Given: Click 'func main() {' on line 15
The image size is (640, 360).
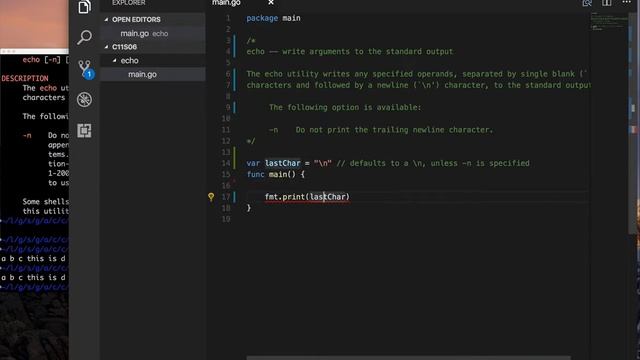Looking at the screenshot, I should (x=276, y=175).
